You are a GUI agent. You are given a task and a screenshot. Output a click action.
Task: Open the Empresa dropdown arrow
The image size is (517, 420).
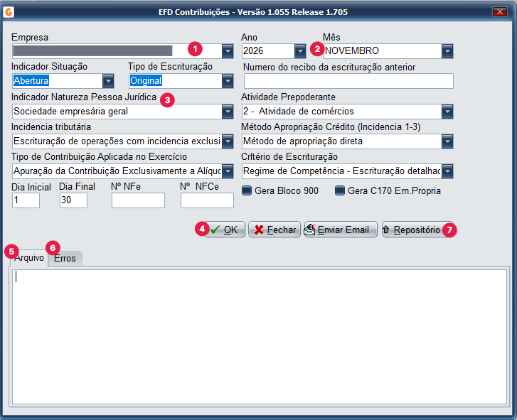[228, 51]
